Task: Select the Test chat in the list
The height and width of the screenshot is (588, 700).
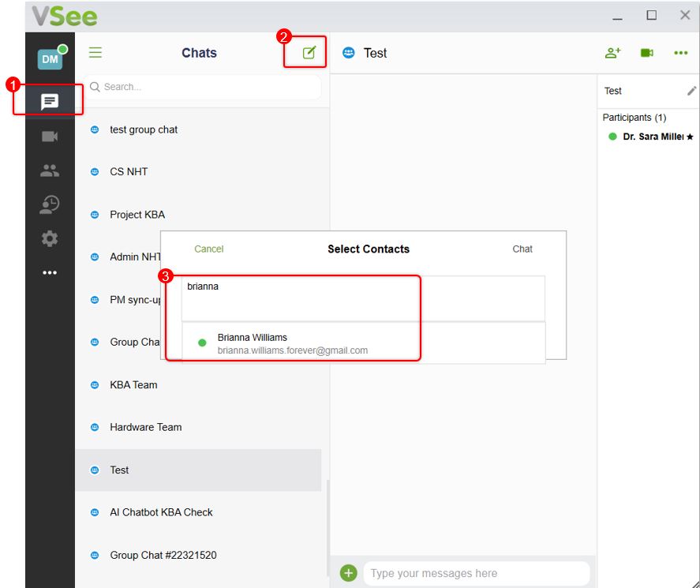Action: coord(198,470)
